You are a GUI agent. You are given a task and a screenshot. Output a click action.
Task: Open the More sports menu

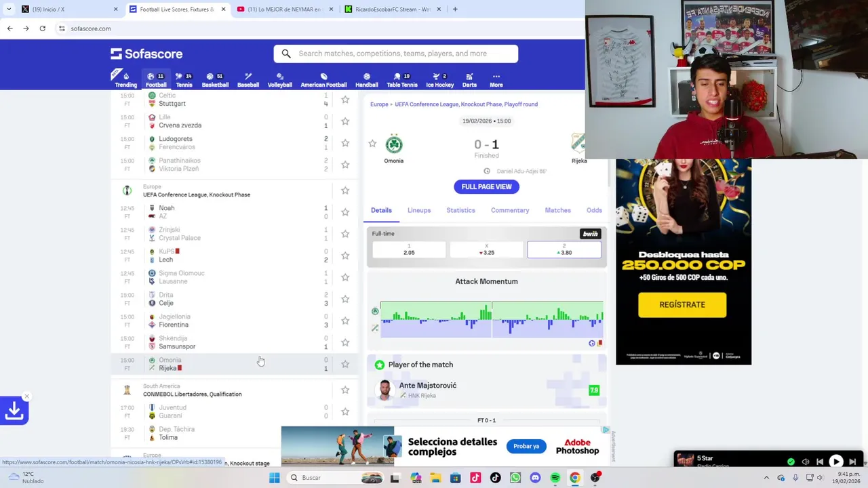496,80
